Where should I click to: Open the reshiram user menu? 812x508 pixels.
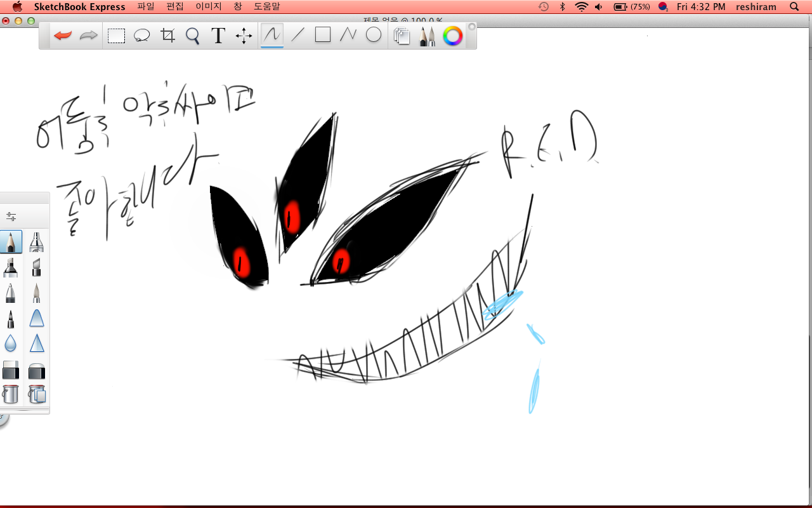(x=756, y=7)
